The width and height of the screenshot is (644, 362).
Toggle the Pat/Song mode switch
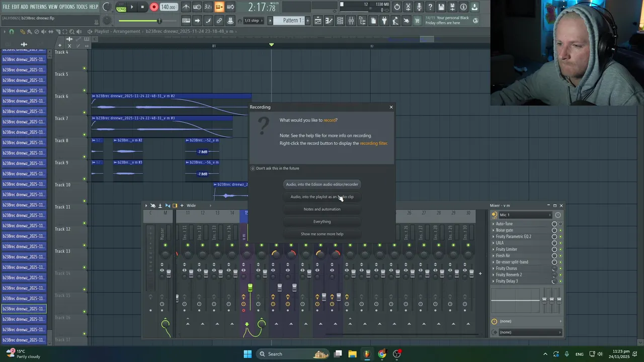point(121,7)
